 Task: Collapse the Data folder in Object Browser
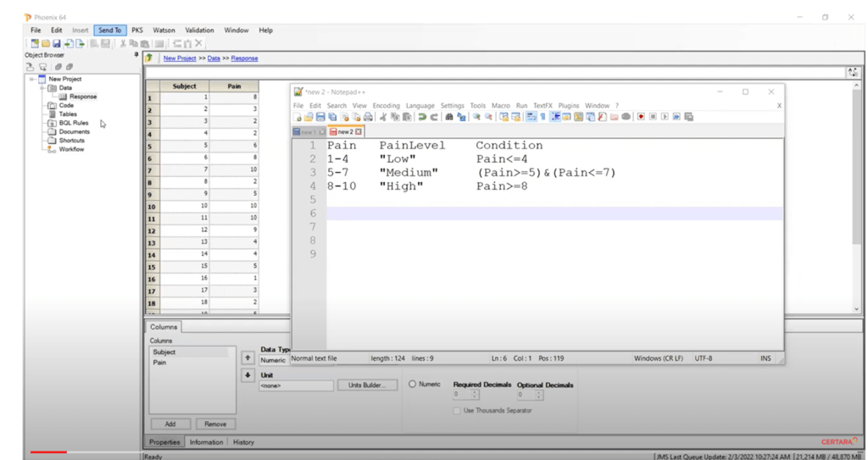point(42,88)
